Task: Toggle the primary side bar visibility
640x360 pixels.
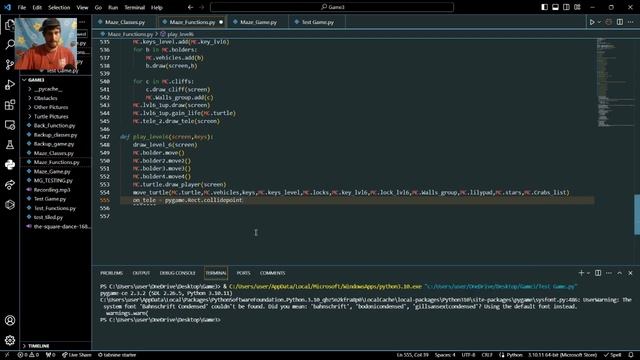Action: [544, 7]
